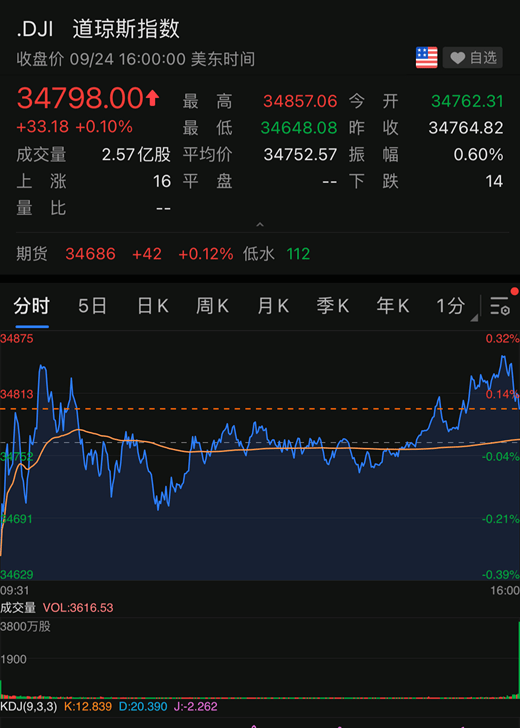
Task: Switch to the 日K tab
Action: pyautogui.click(x=152, y=306)
